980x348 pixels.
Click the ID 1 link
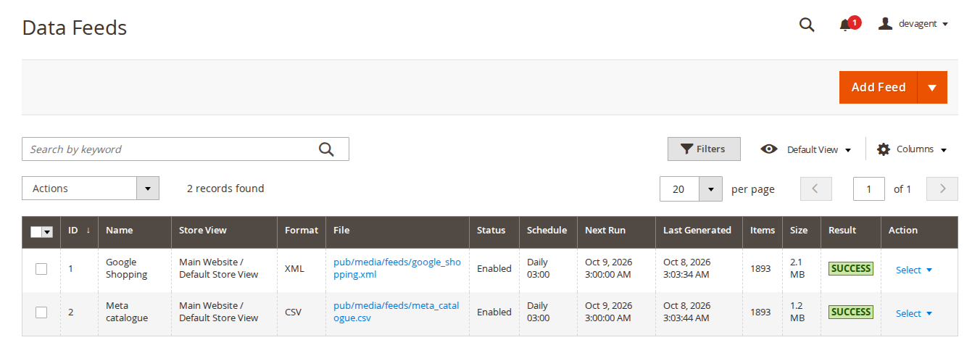point(70,268)
